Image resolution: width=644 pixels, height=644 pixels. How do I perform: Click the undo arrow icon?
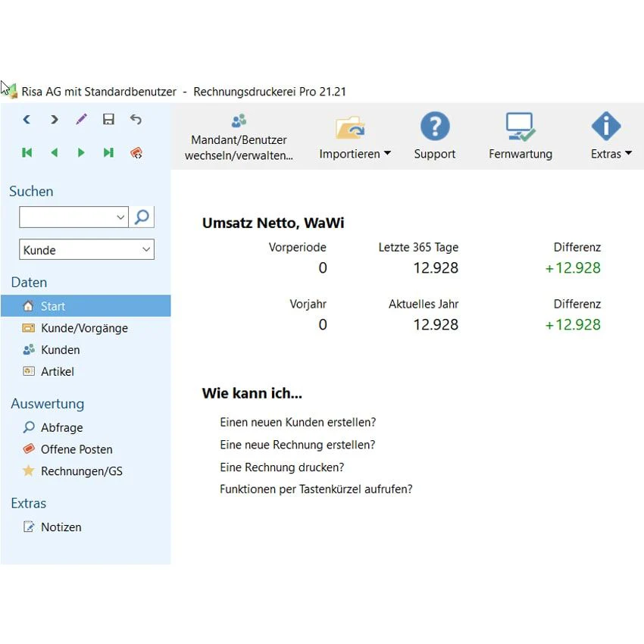point(136,120)
